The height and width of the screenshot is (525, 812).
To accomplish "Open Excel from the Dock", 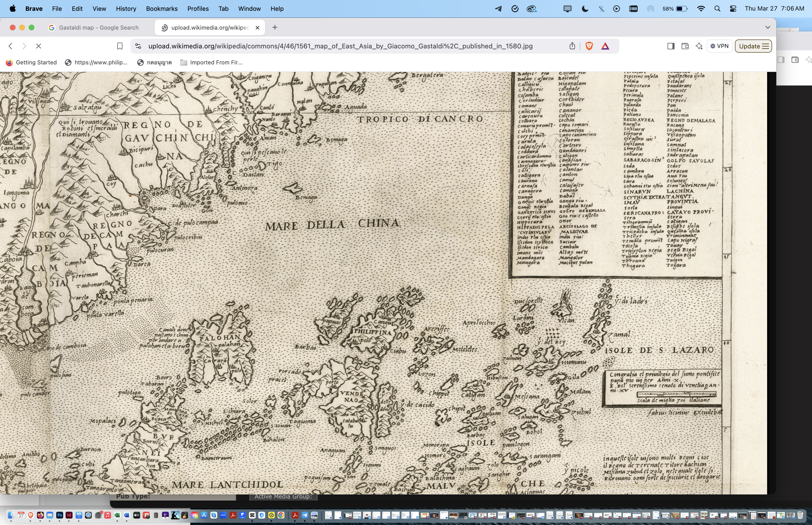I will [x=117, y=515].
